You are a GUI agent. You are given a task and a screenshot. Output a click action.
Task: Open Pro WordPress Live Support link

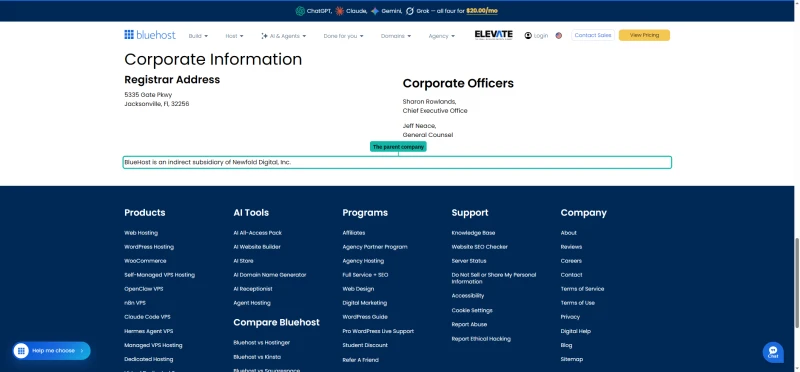click(378, 331)
